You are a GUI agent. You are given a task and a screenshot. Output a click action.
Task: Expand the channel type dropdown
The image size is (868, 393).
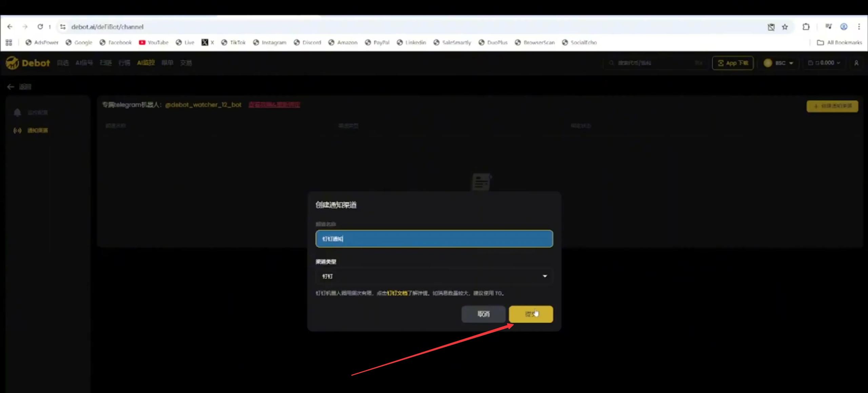pos(434,276)
